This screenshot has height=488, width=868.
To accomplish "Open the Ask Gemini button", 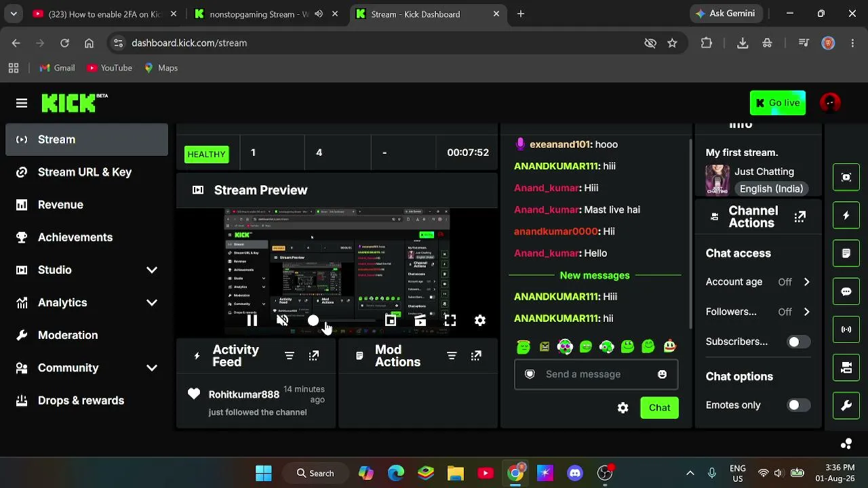I will [727, 14].
